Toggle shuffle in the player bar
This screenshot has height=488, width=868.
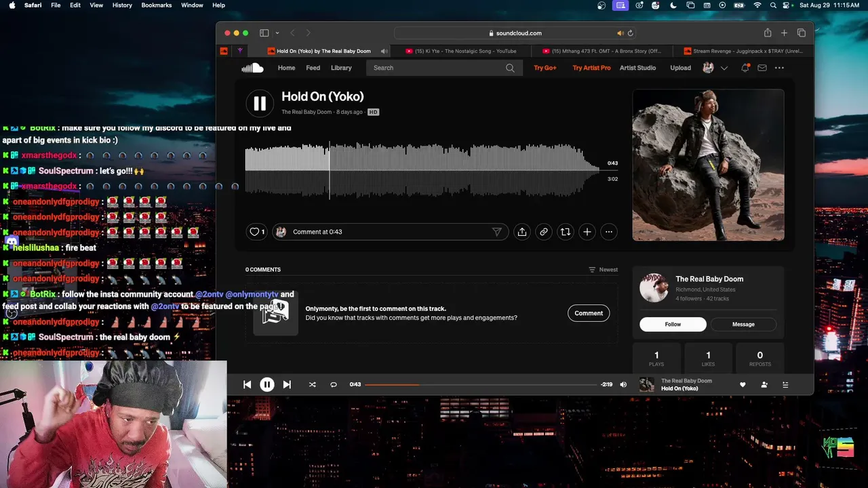coord(312,384)
